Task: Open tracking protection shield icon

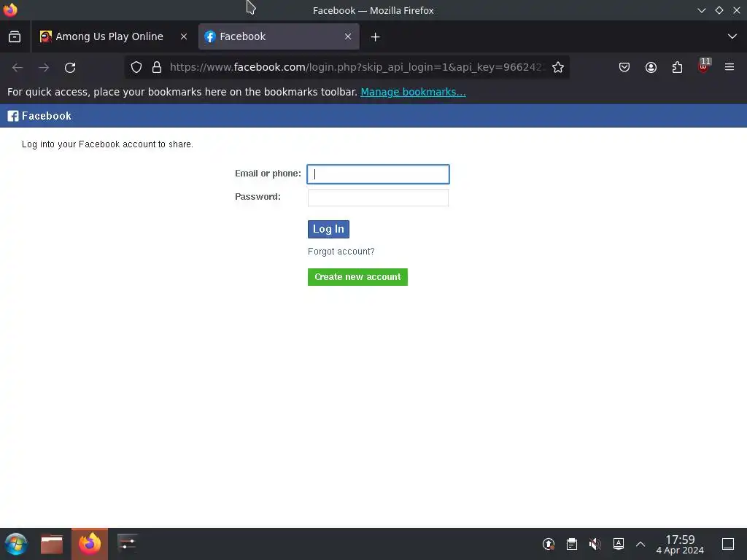Action: coord(136,67)
